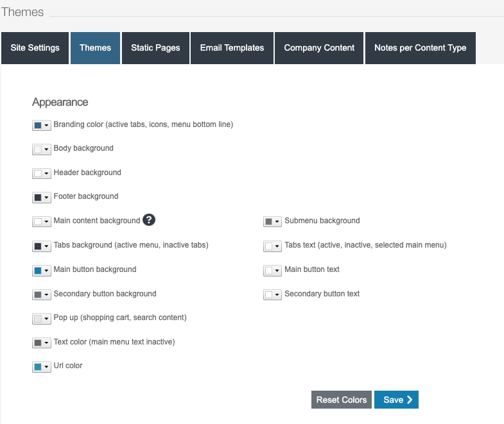
Task: Expand the Tabs background color dropdown
Action: point(41,246)
